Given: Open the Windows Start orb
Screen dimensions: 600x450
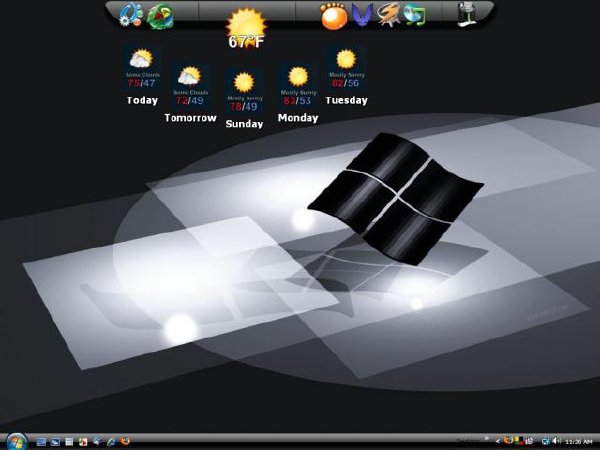Looking at the screenshot, I should (16, 442).
